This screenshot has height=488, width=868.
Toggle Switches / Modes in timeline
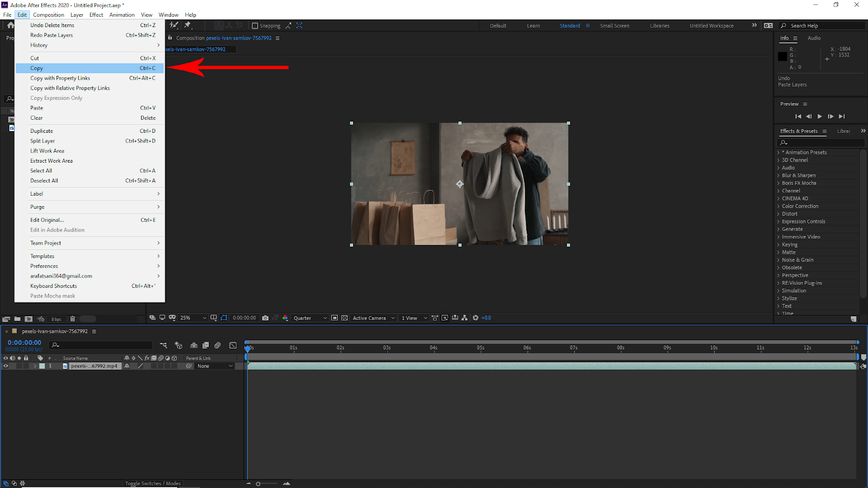click(152, 484)
